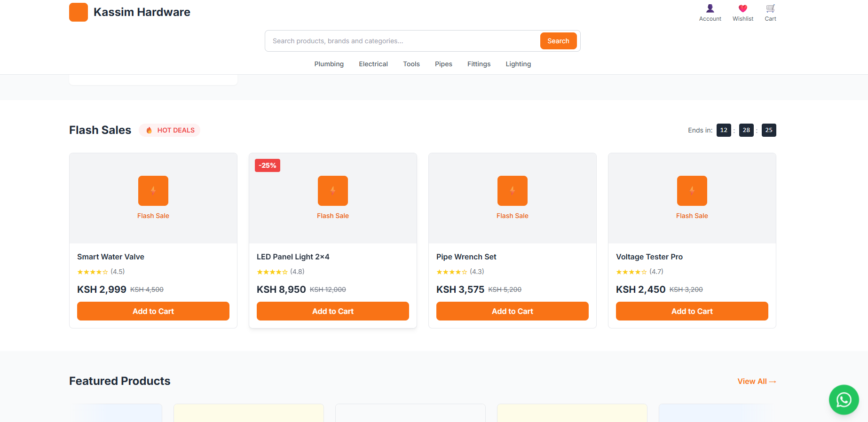868x422 pixels.
Task: Click the Pipe Wrench Set flash icon
Action: [x=513, y=191]
